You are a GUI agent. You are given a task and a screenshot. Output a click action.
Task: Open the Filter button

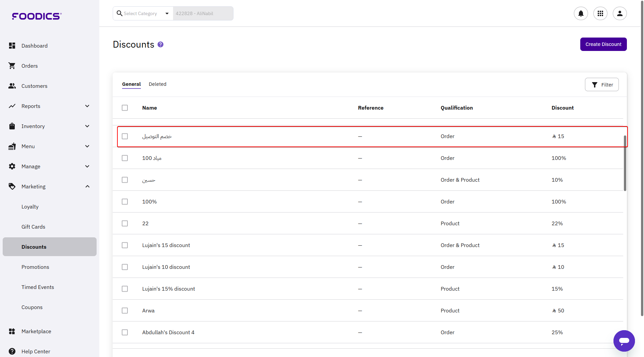point(602,84)
